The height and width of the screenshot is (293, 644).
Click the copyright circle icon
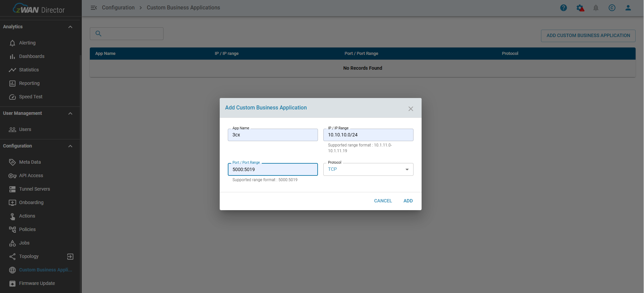612,8
